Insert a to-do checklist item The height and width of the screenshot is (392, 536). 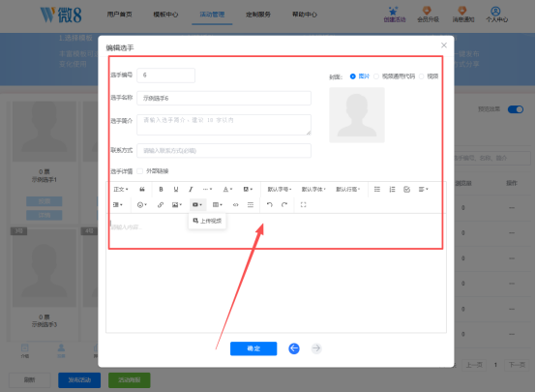pyautogui.click(x=406, y=189)
